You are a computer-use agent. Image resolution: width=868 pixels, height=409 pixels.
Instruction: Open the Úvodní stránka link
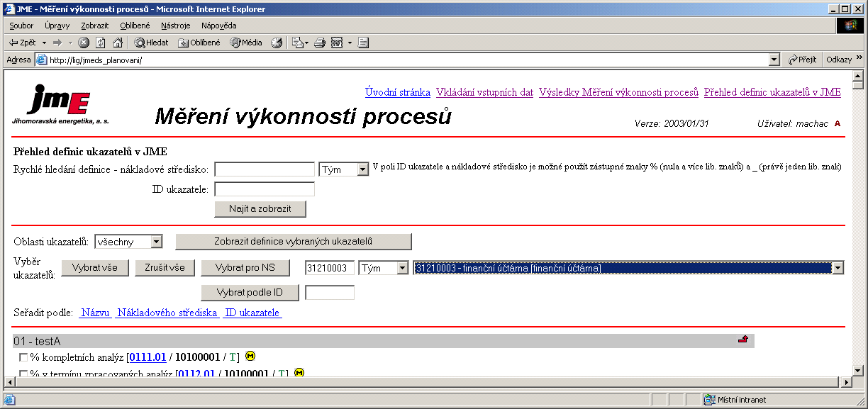coord(398,92)
